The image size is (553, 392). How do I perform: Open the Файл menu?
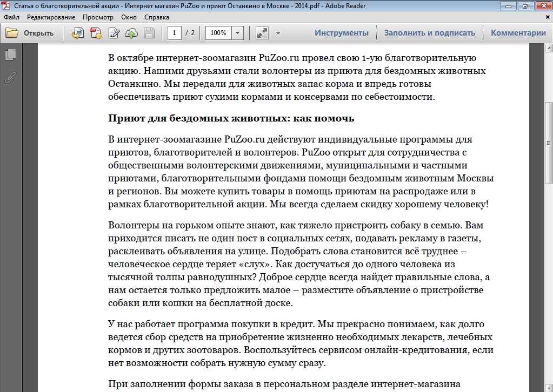coord(12,17)
